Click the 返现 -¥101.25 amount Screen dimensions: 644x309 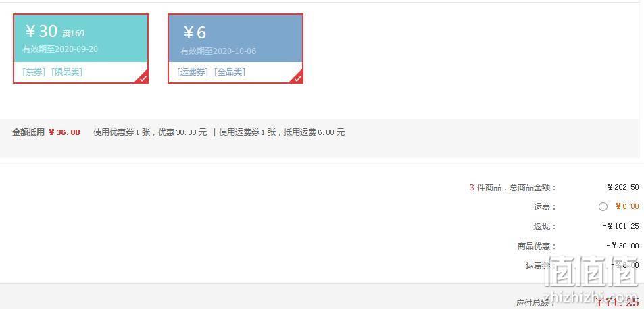(x=620, y=226)
